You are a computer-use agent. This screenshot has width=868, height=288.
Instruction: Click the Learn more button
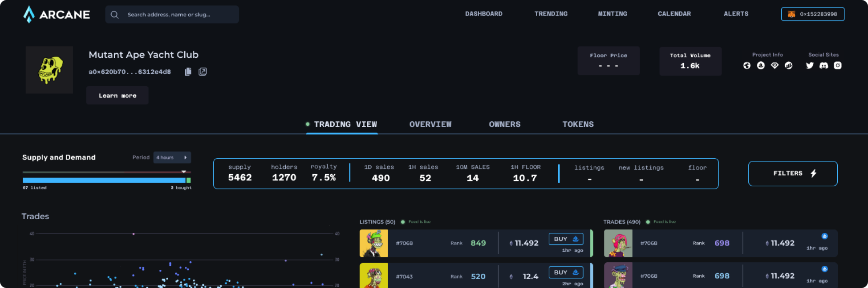click(x=118, y=96)
